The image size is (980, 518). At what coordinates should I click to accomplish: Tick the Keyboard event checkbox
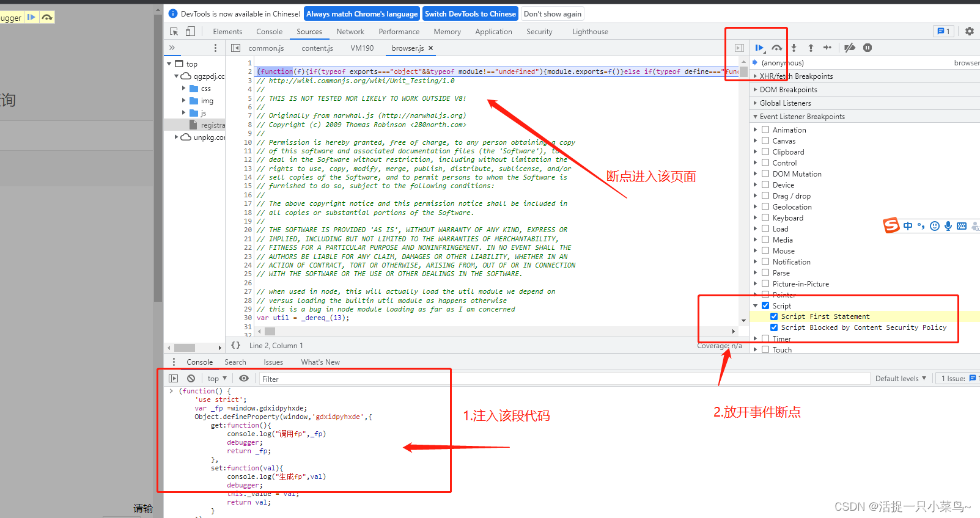click(x=765, y=217)
